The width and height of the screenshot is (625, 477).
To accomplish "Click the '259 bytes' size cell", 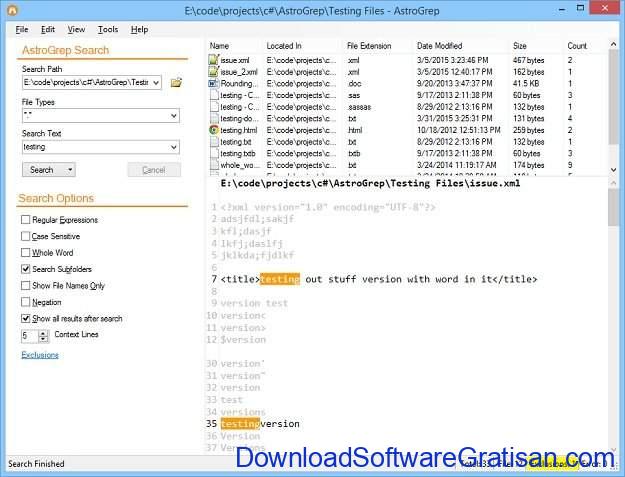I will pyautogui.click(x=528, y=130).
